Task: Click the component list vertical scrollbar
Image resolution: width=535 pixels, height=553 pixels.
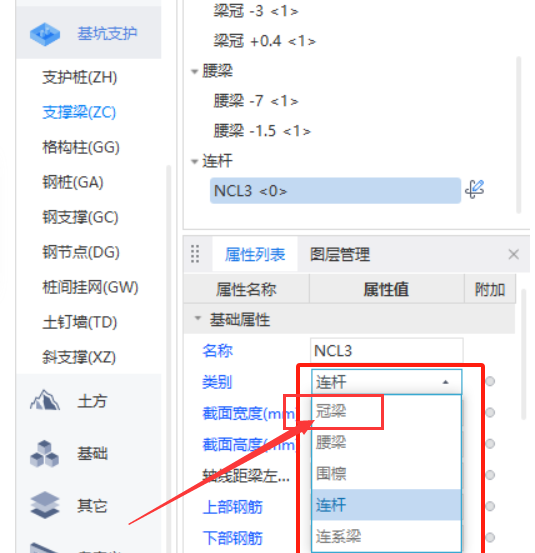Action: point(518,135)
